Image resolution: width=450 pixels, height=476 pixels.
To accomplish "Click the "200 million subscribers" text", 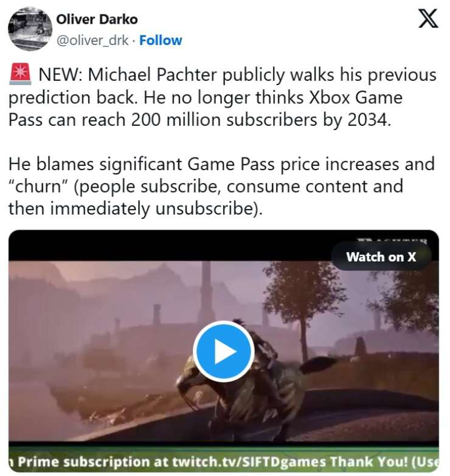I will pyautogui.click(x=225, y=120).
